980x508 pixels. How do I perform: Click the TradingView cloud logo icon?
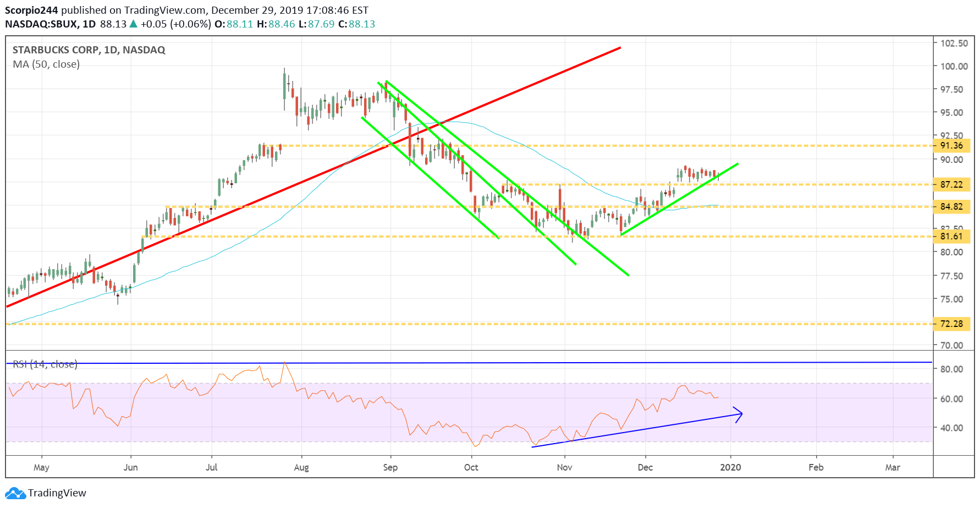tap(15, 493)
